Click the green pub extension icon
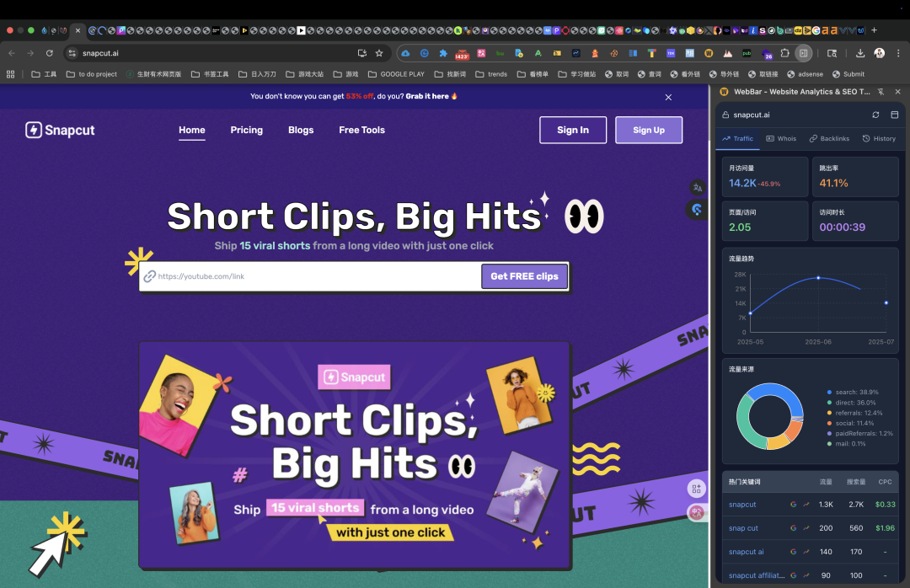Viewport: 910px width, 588px height. [x=747, y=53]
